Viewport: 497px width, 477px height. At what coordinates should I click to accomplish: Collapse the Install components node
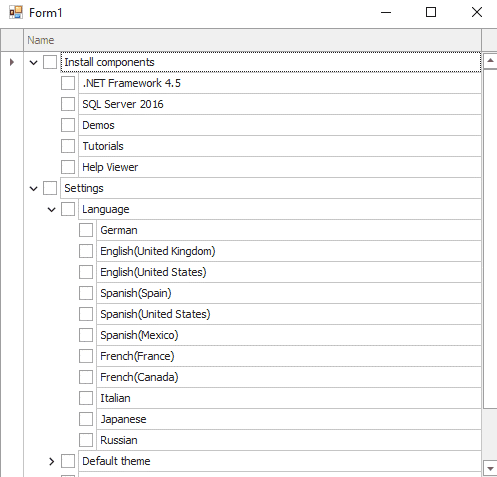pos(33,62)
